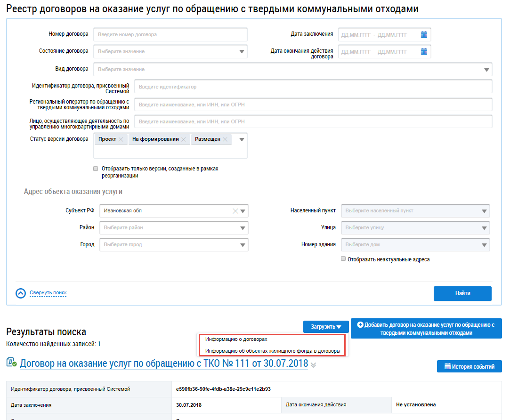Enable showing only reorganization-created versions
This screenshot has height=420, width=510.
(96, 168)
